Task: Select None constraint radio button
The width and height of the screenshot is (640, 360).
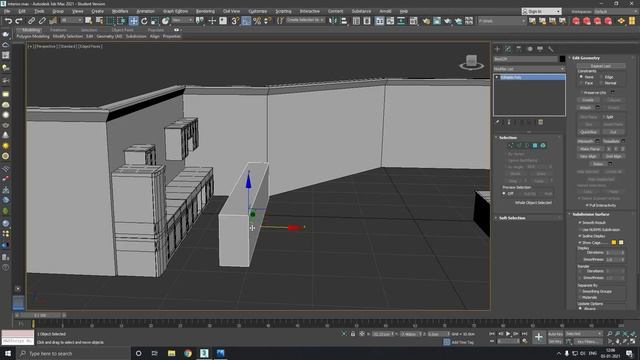Action: pyautogui.click(x=581, y=77)
